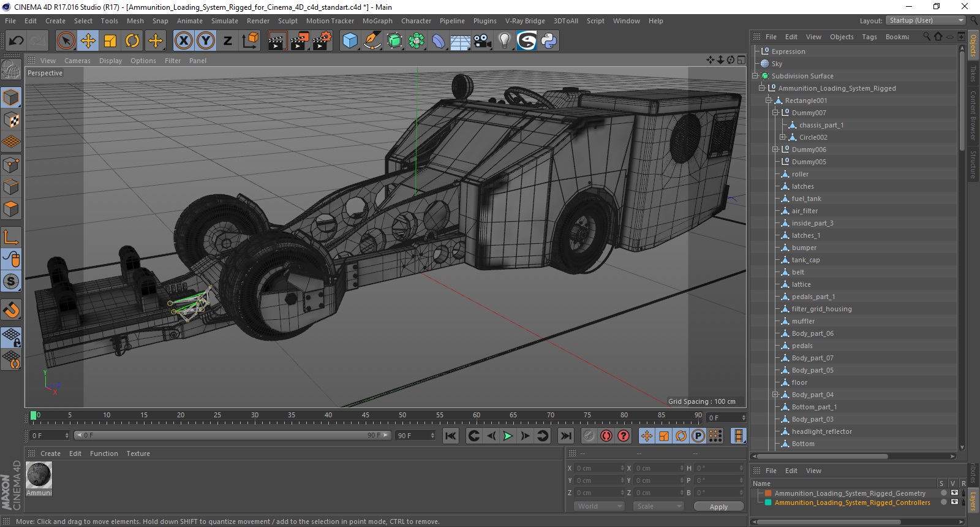The image size is (980, 527).
Task: Toggle X-axis lock
Action: pyautogui.click(x=183, y=41)
